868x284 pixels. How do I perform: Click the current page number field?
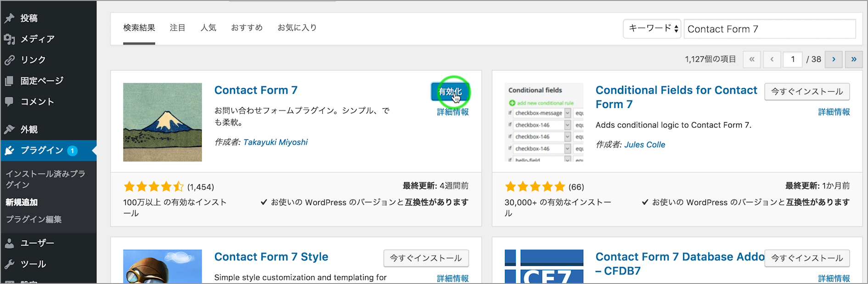[x=793, y=59]
